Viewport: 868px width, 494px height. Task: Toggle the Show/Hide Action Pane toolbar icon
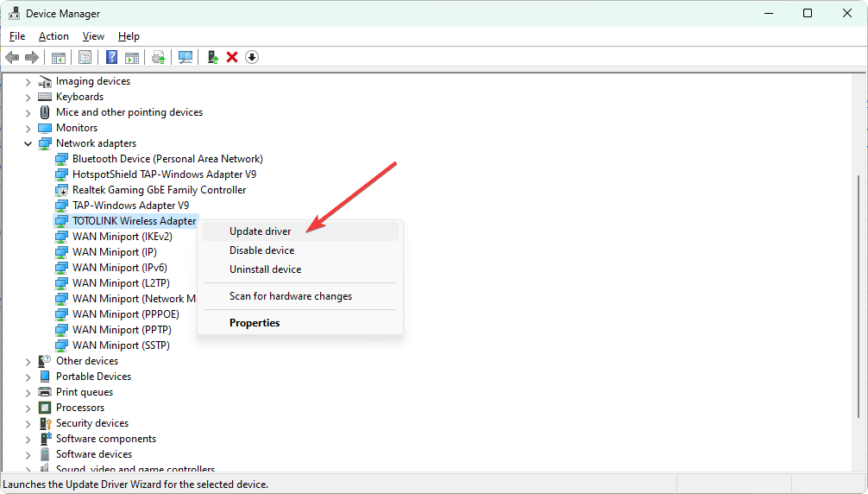[x=132, y=57]
